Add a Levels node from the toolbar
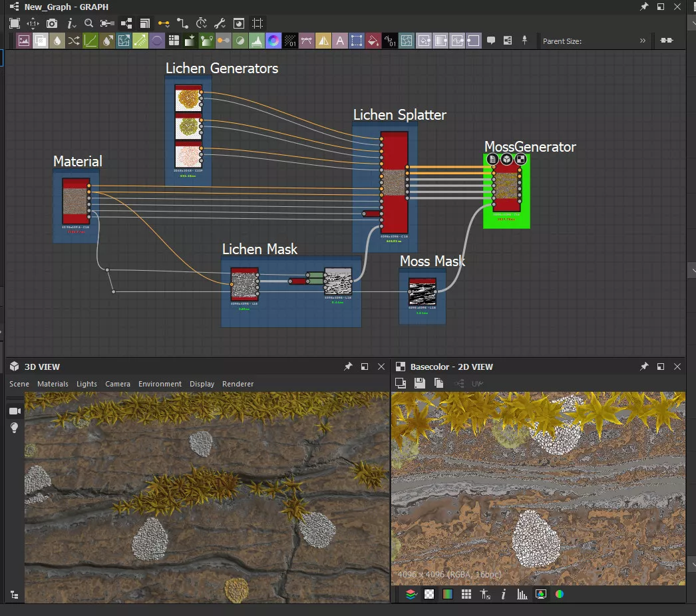Image resolution: width=696 pixels, height=616 pixels. point(257,41)
